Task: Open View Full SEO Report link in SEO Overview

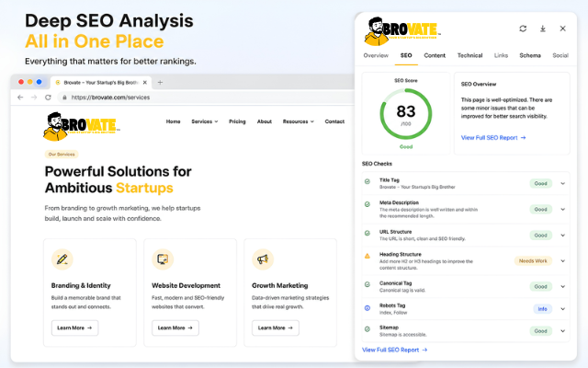Action: click(x=493, y=138)
